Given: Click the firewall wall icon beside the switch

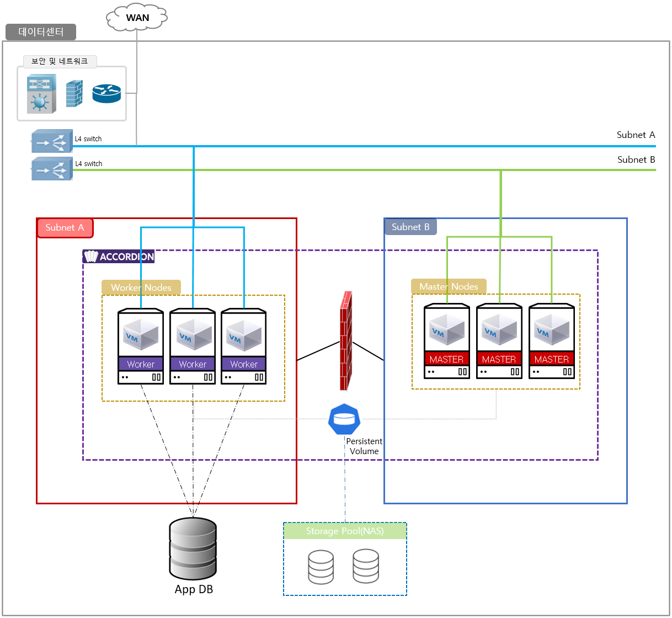Looking at the screenshot, I should pyautogui.click(x=73, y=93).
